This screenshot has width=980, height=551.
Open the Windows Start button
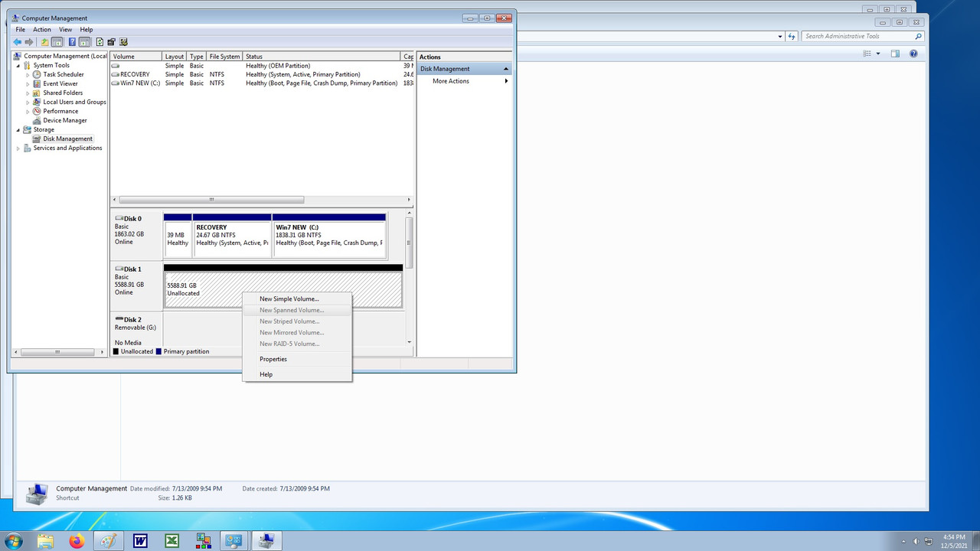(13, 541)
